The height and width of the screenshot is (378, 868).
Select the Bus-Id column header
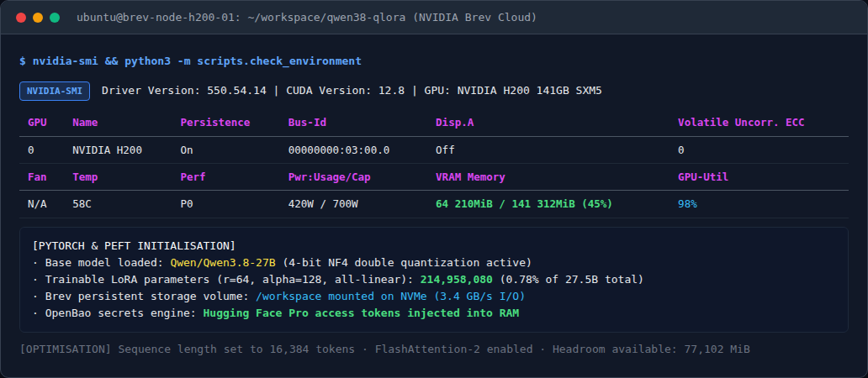[x=307, y=123]
